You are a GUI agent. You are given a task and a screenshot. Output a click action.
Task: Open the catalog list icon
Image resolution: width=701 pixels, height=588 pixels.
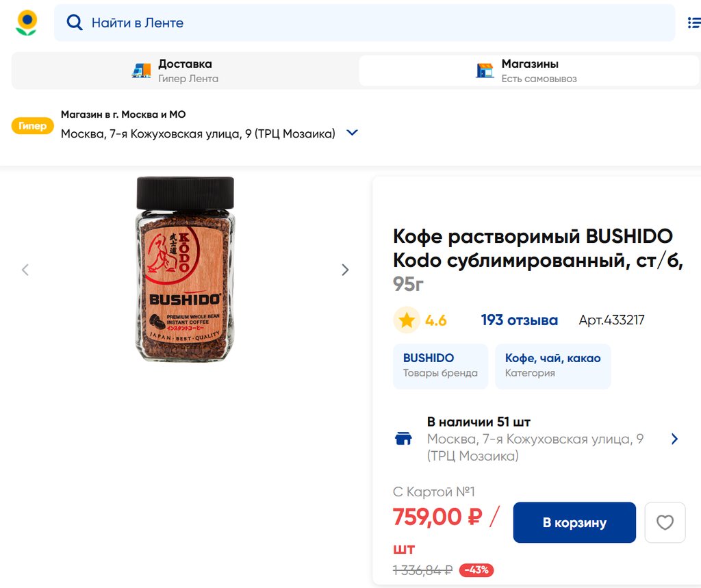[x=693, y=23]
